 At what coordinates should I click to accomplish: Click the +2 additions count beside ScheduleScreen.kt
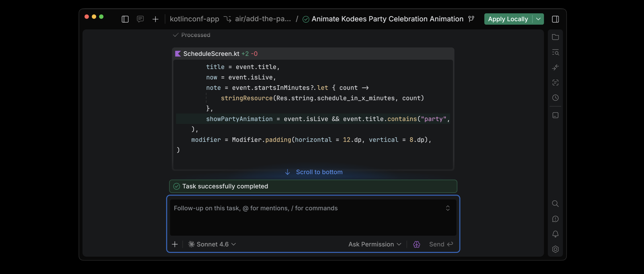click(245, 54)
